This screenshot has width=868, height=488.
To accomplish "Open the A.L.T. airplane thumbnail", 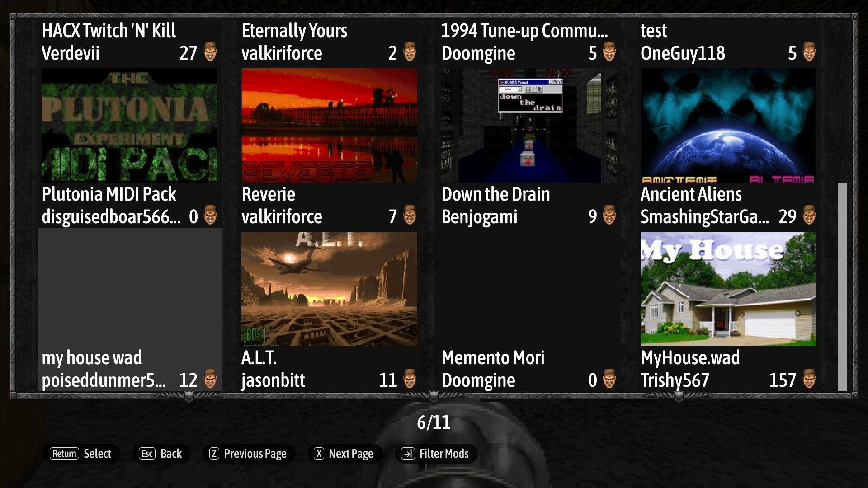I will coord(329,289).
